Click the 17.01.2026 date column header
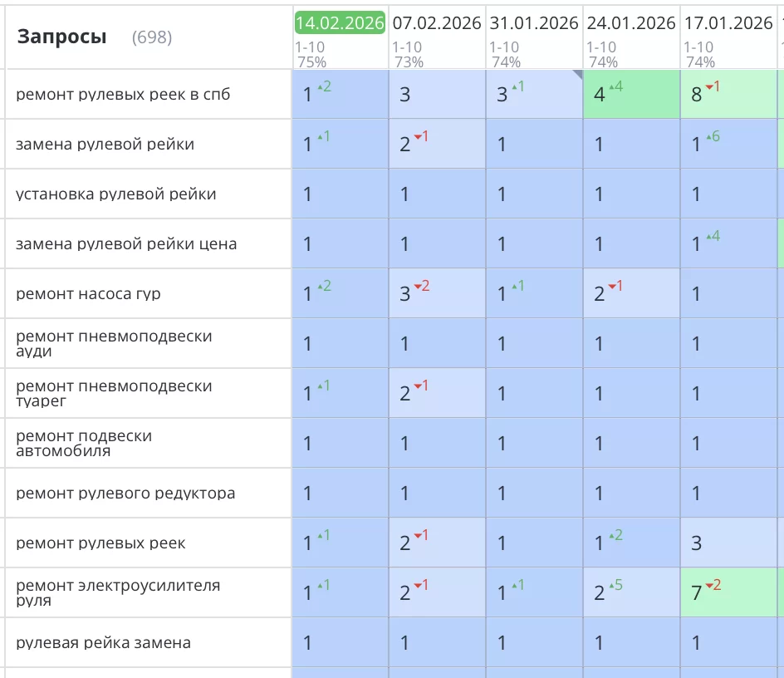 point(728,22)
